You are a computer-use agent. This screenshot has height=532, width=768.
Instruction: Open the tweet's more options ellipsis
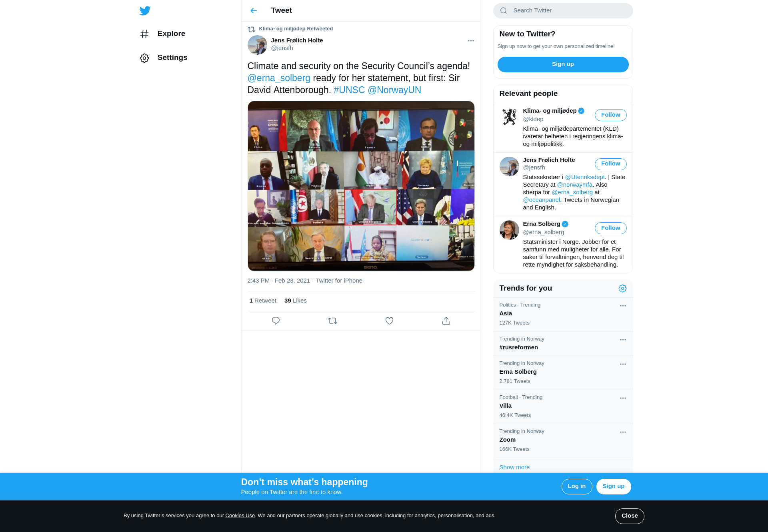click(x=471, y=41)
